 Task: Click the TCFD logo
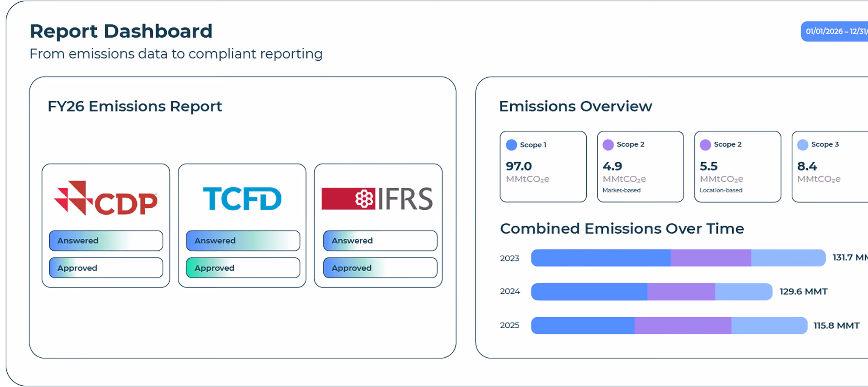point(242,199)
